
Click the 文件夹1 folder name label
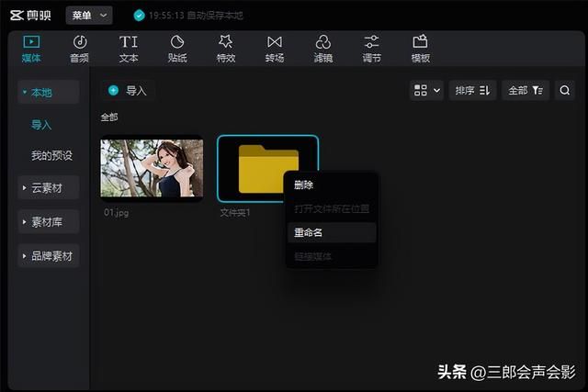pos(235,213)
